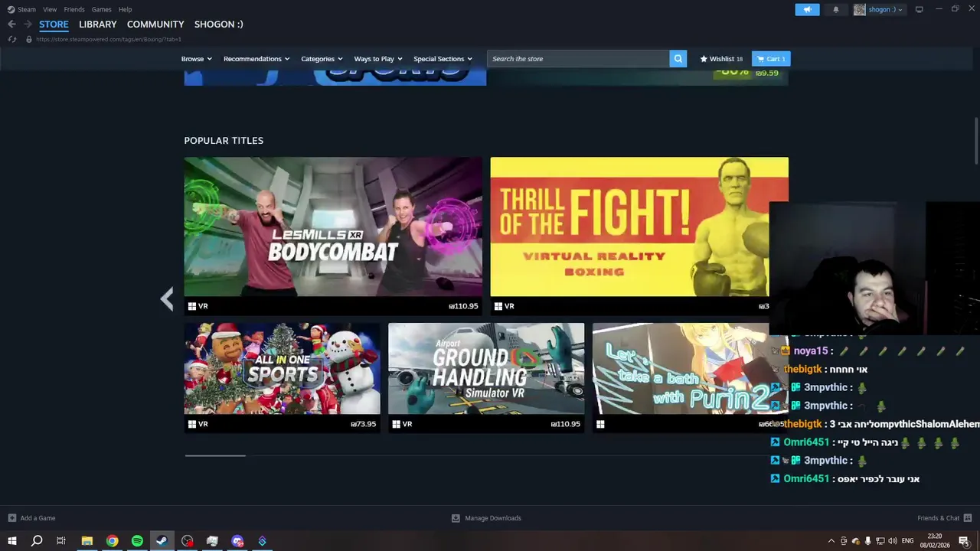The height and width of the screenshot is (551, 980).
Task: Open OBS Studio from the taskbar
Action: [x=188, y=541]
